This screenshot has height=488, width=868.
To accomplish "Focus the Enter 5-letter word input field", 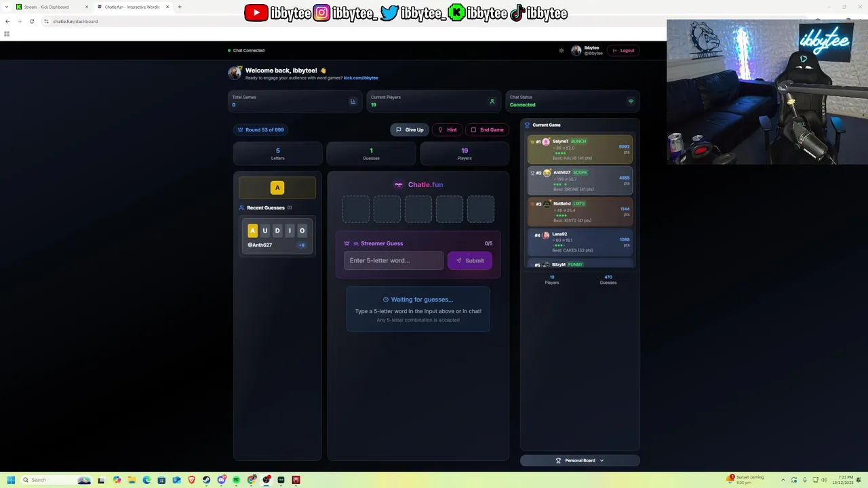I will (x=393, y=260).
